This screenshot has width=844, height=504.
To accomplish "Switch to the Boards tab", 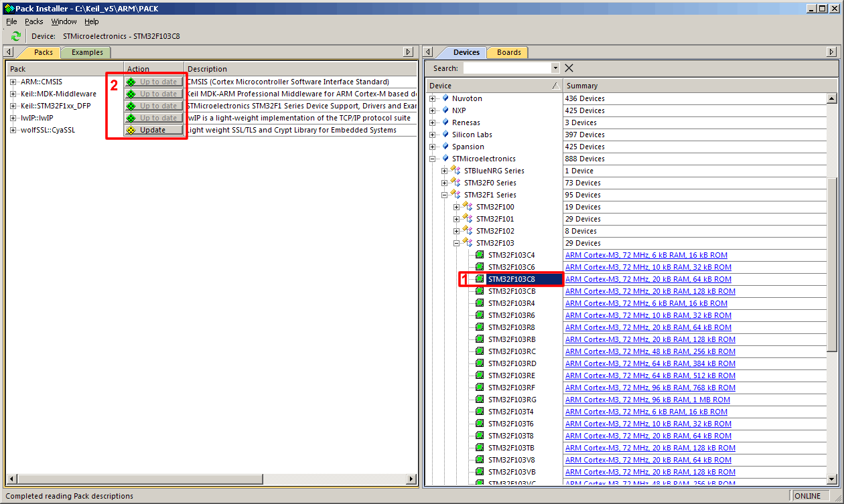I will tap(508, 52).
